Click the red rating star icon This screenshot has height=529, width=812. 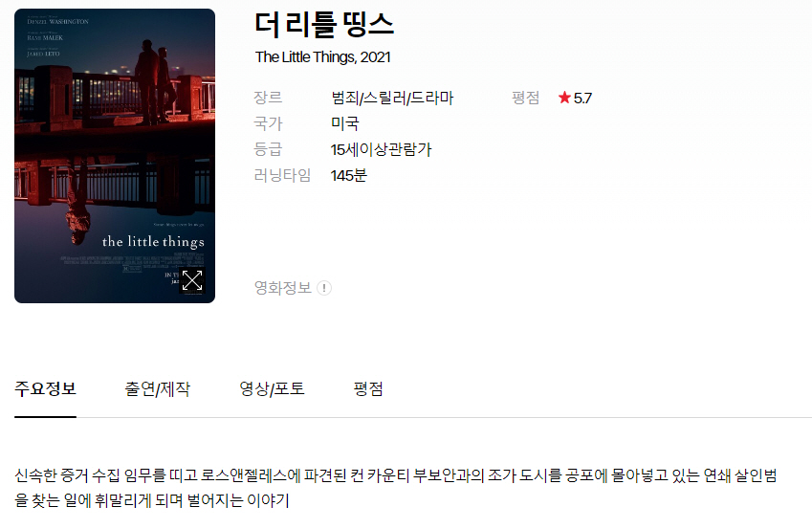click(564, 98)
